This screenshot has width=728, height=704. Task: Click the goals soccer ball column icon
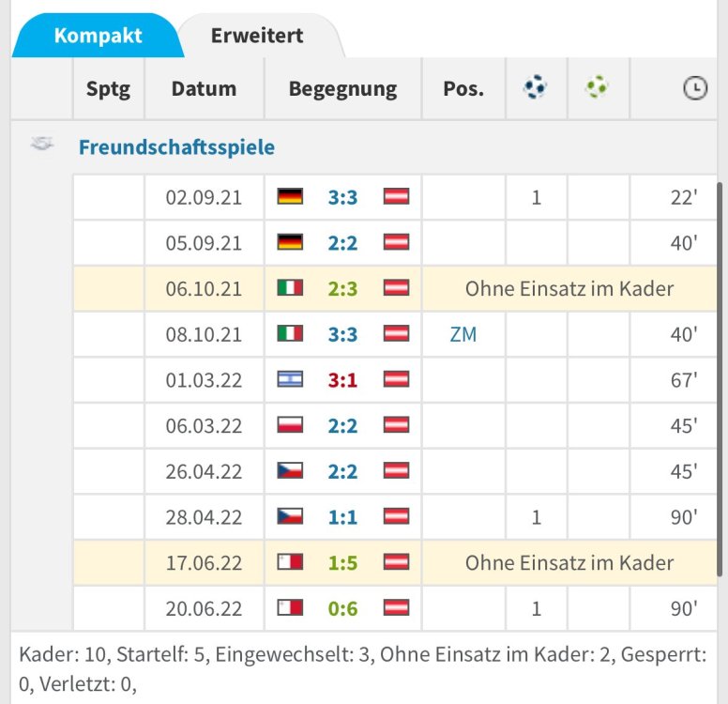[x=536, y=88]
